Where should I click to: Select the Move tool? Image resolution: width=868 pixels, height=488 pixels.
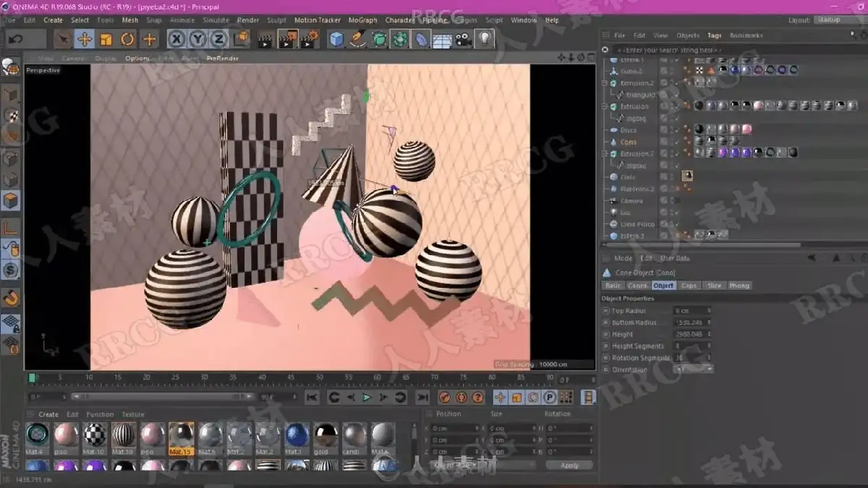(x=84, y=39)
